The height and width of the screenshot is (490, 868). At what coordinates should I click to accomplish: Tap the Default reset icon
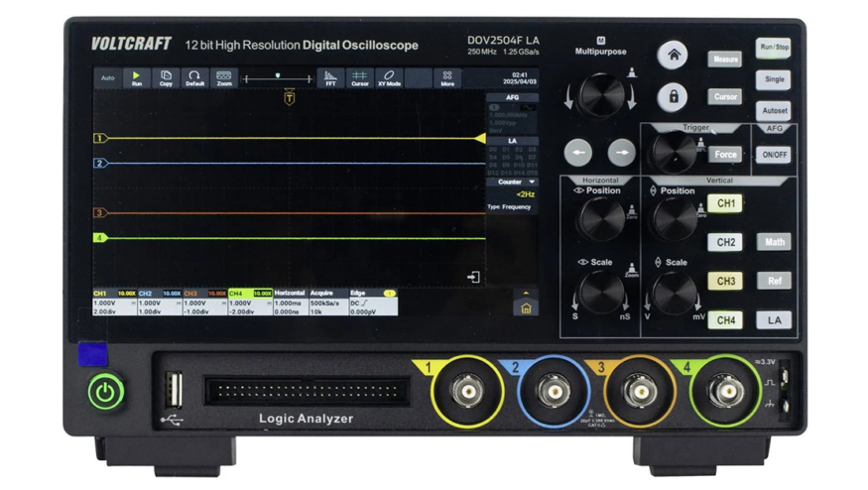(x=194, y=78)
